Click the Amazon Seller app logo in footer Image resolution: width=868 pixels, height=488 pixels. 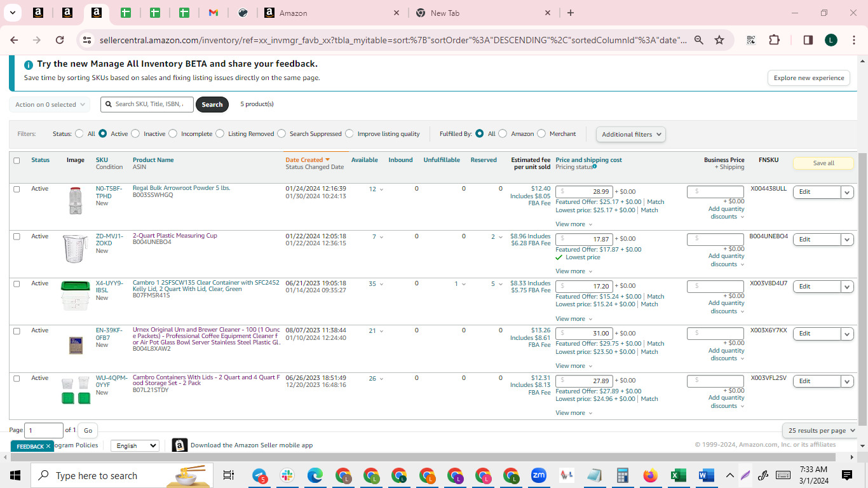tap(180, 445)
